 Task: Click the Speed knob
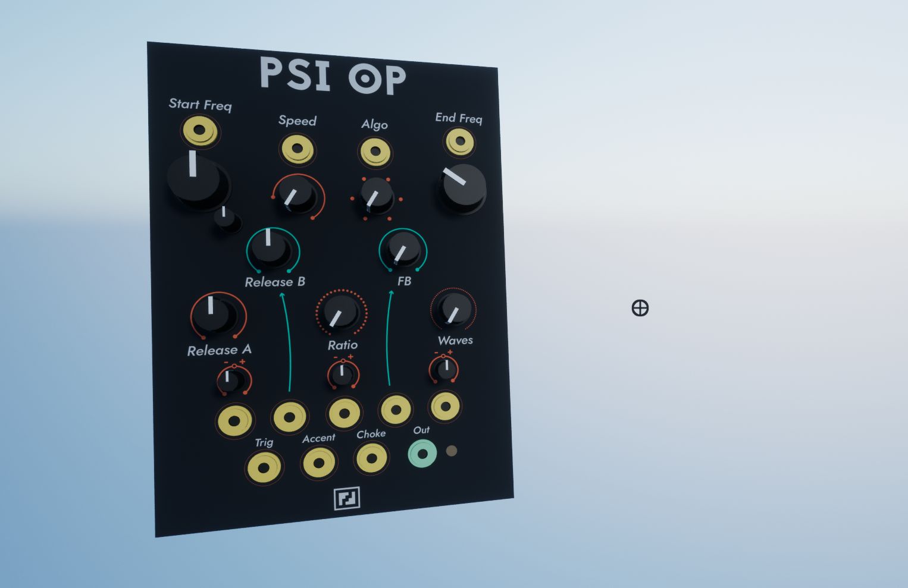pos(296,195)
